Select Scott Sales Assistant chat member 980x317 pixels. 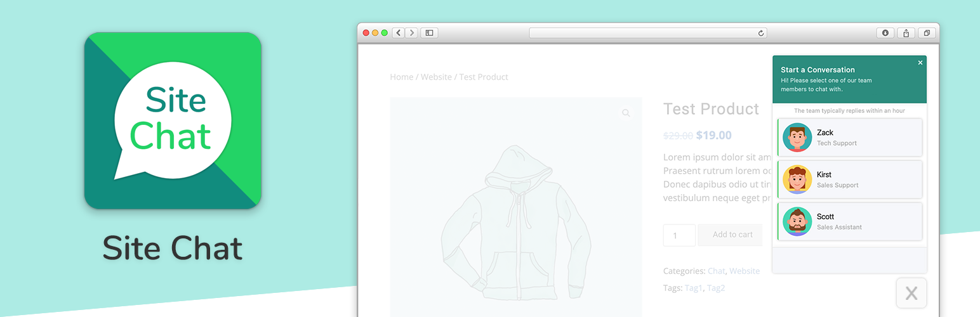click(850, 221)
